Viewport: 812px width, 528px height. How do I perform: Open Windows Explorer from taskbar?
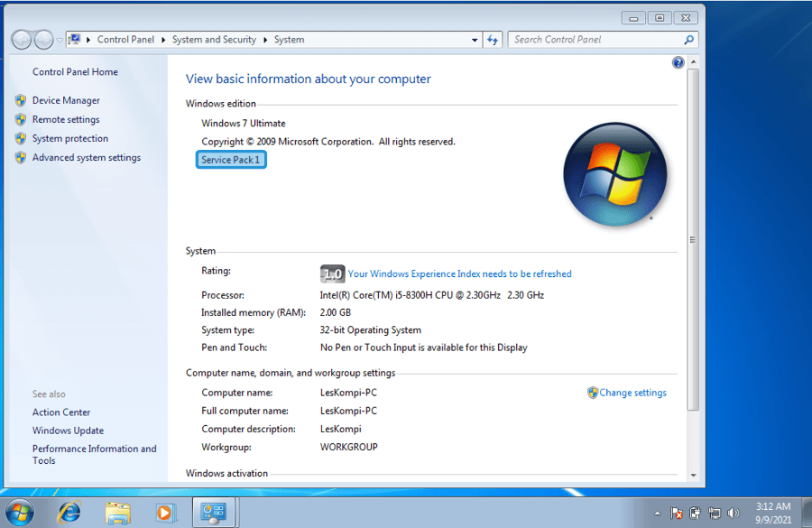click(x=117, y=513)
